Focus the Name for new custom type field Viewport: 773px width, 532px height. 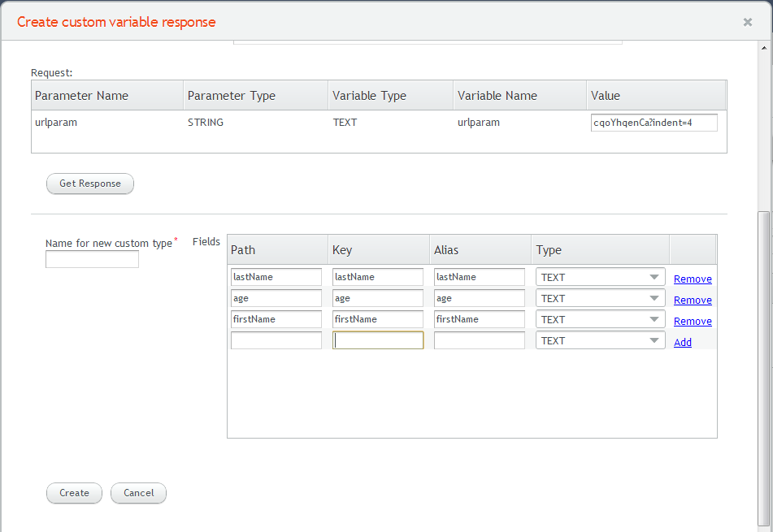pyautogui.click(x=92, y=259)
